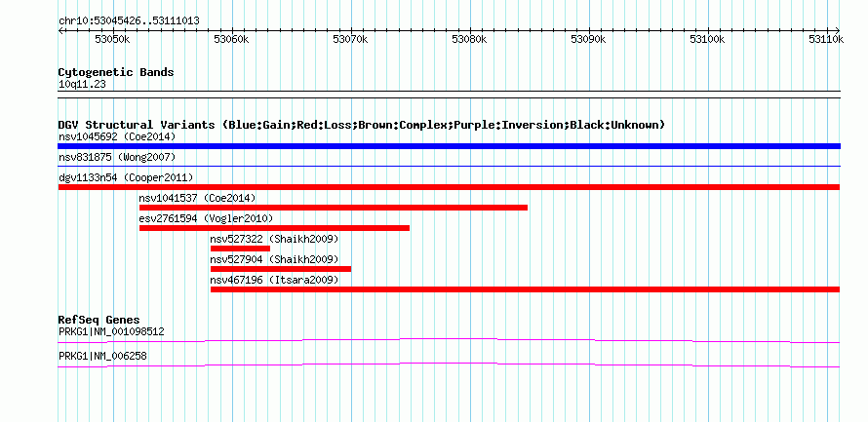Open the dgv1133n54 (Cooper2011) variant label
The height and width of the screenshot is (422, 868).
pos(126,177)
